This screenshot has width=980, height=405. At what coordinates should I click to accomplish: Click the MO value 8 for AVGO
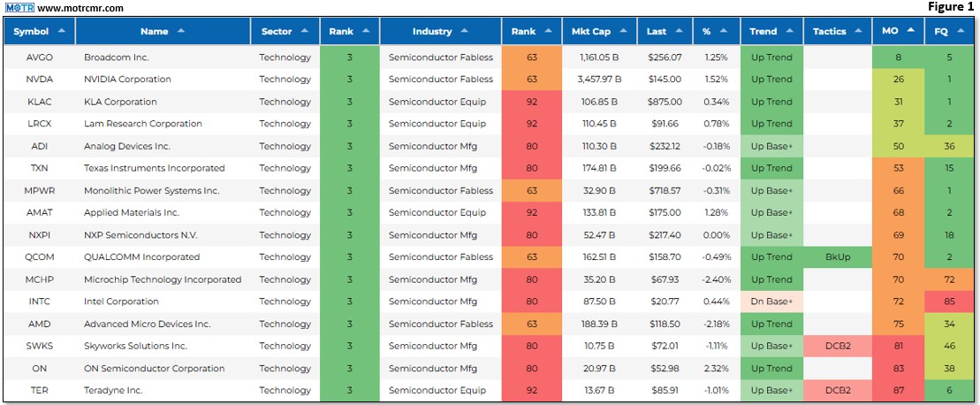[898, 57]
